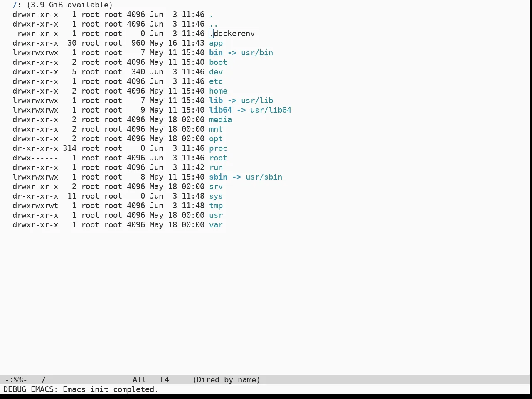Click the '/' buffer name in mode line
Image resolution: width=532 pixels, height=399 pixels.
(43, 380)
